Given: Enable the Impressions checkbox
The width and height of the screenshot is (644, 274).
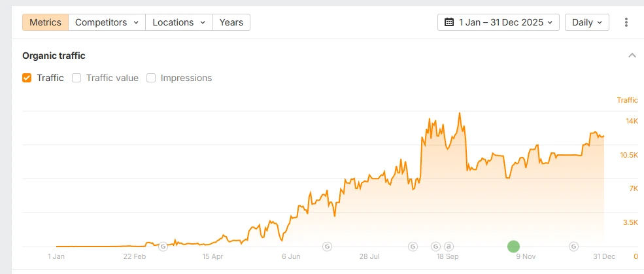Looking at the screenshot, I should pyautogui.click(x=151, y=78).
